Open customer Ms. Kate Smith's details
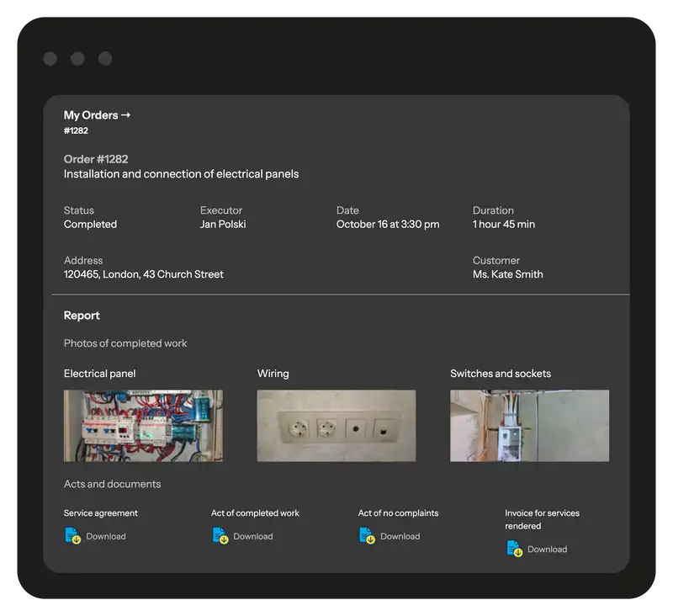Screen dimensions: 673x616 (x=507, y=274)
